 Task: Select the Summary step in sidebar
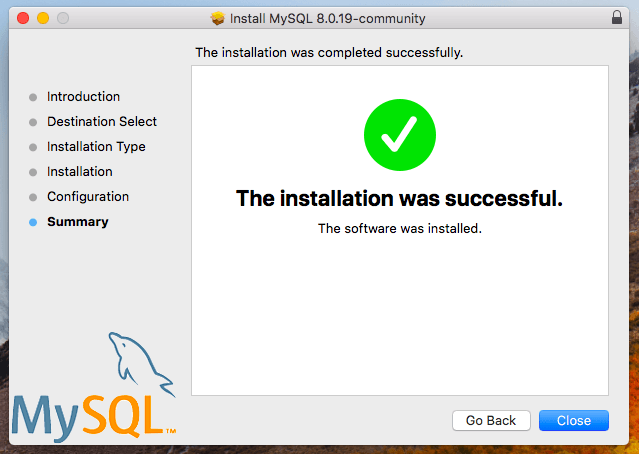click(77, 222)
